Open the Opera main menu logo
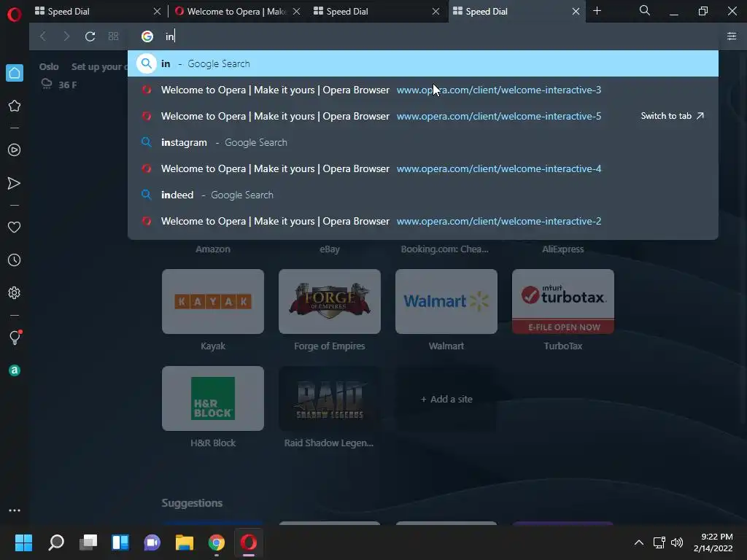This screenshot has height=560, width=747. (15, 15)
